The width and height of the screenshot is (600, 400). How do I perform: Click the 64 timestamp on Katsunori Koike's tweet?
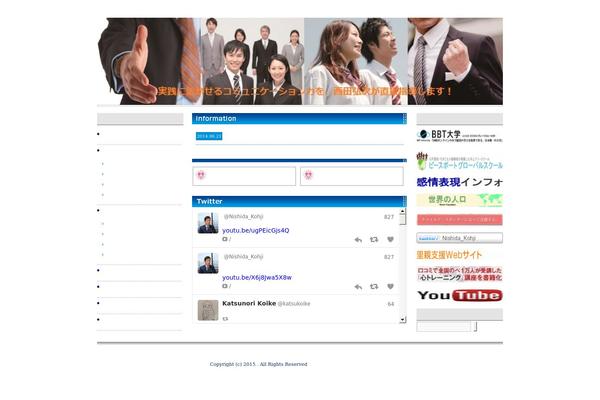pyautogui.click(x=391, y=304)
